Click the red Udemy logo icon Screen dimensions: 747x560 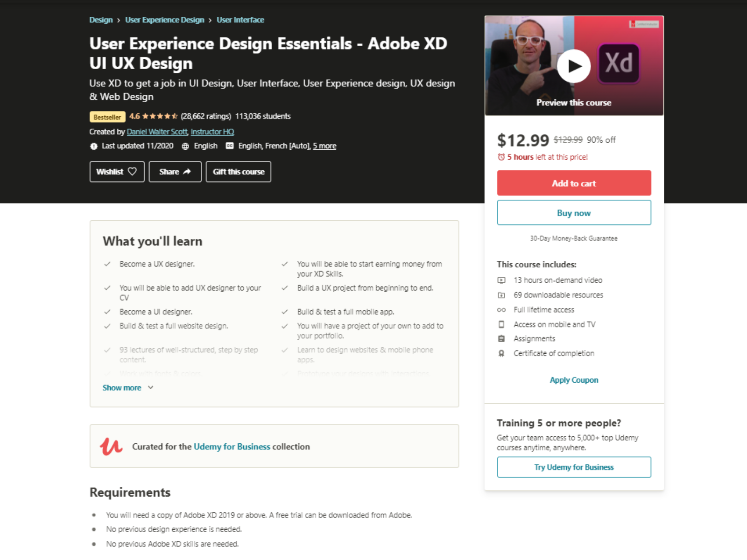tap(111, 446)
